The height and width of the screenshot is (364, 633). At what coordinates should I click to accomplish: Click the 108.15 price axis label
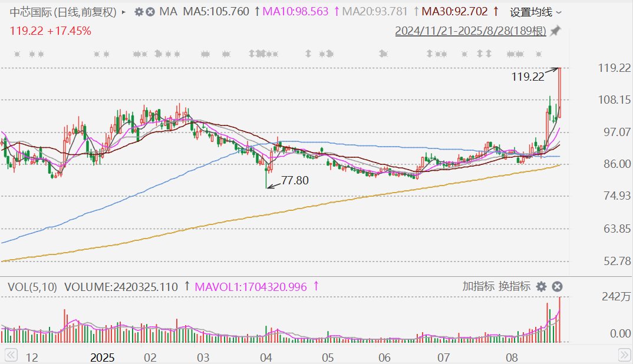tap(614, 100)
